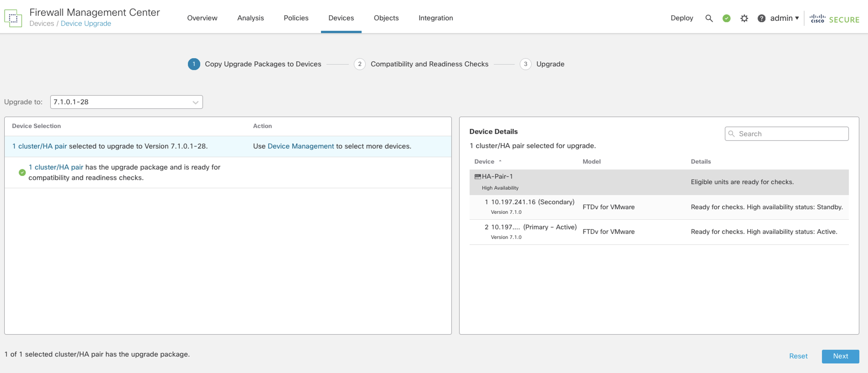Click the magnifier icon in Device Details search

pyautogui.click(x=731, y=134)
